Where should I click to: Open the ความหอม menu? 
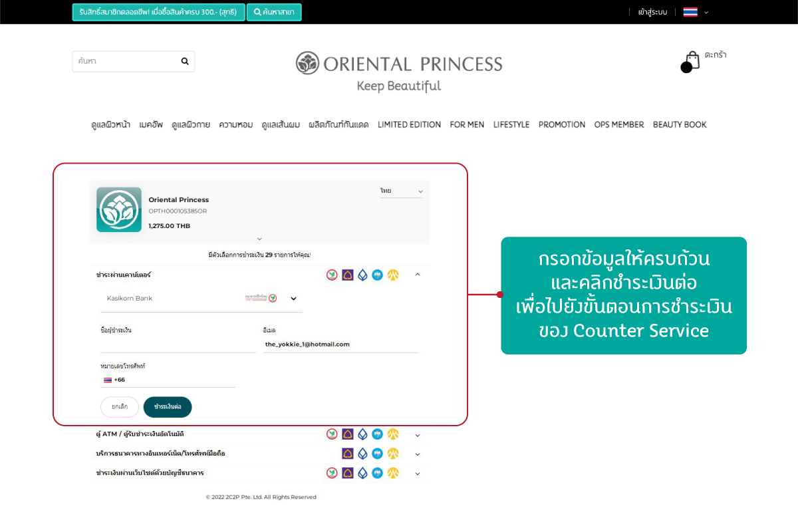236,124
